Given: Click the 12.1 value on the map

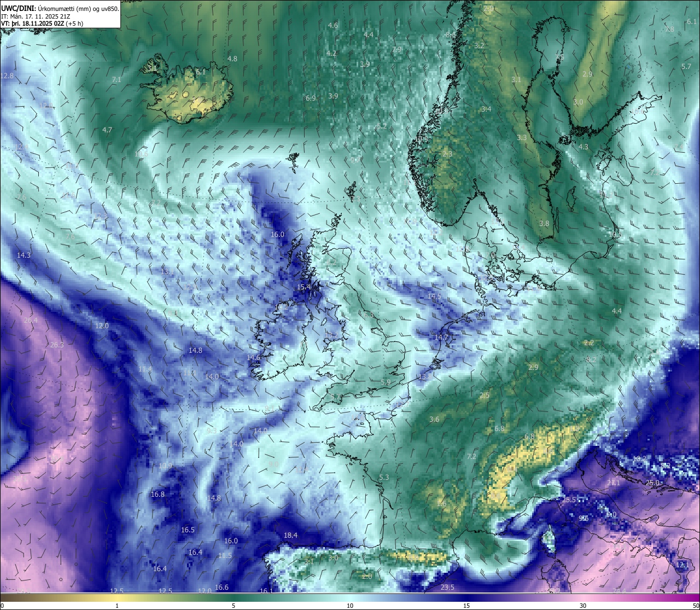Looking at the screenshot, I should [682, 564].
